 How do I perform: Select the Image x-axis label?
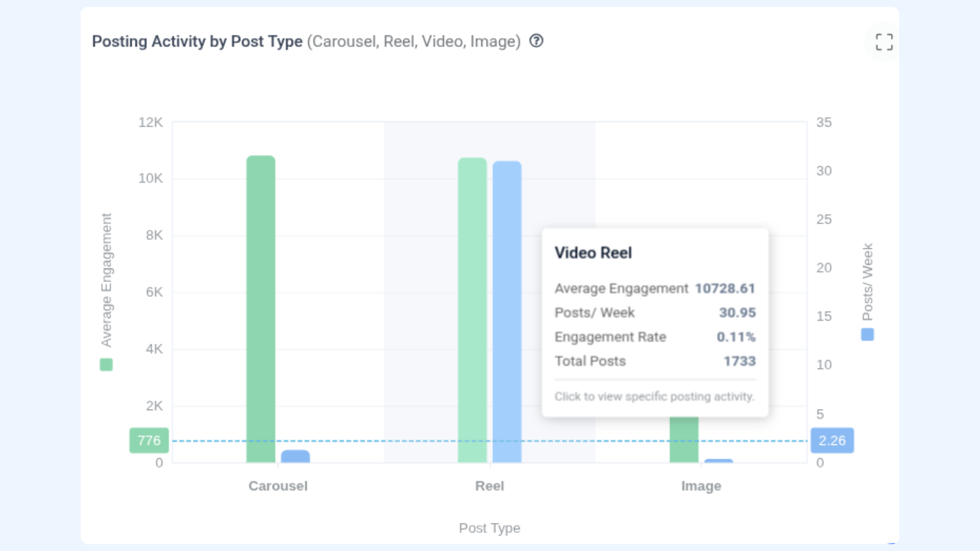[x=701, y=486]
